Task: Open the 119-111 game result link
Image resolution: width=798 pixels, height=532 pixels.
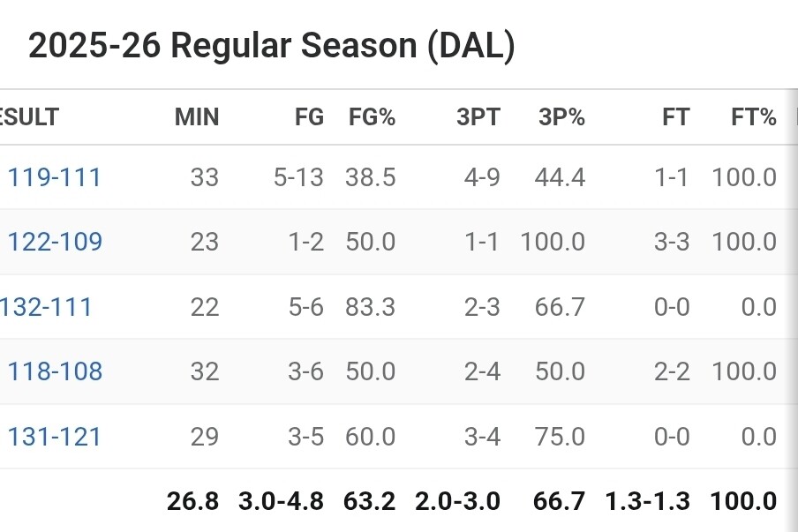Action: click(55, 177)
